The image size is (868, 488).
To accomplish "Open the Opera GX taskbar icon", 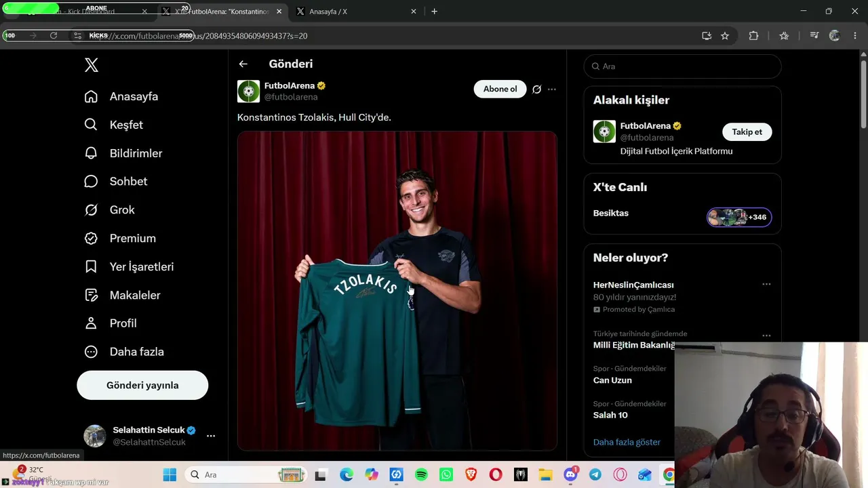I will click(x=620, y=474).
